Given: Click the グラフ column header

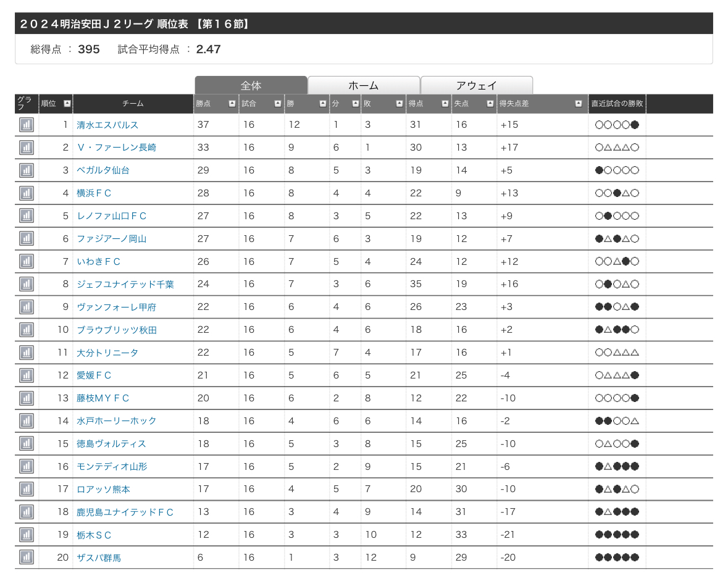Looking at the screenshot, I should point(27,104).
